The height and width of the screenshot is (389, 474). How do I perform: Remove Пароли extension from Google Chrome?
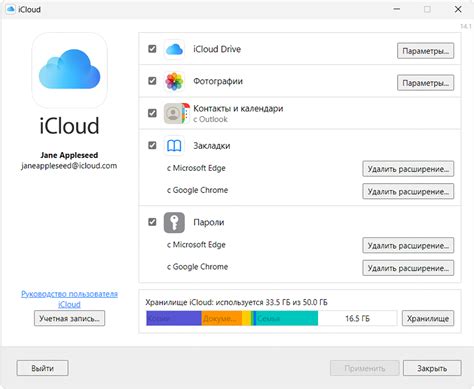click(x=408, y=268)
